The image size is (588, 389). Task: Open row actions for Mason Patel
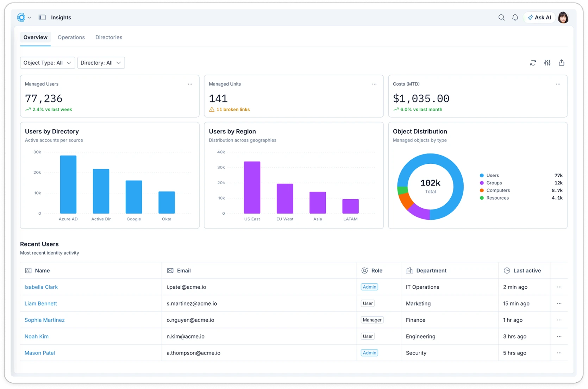click(559, 353)
